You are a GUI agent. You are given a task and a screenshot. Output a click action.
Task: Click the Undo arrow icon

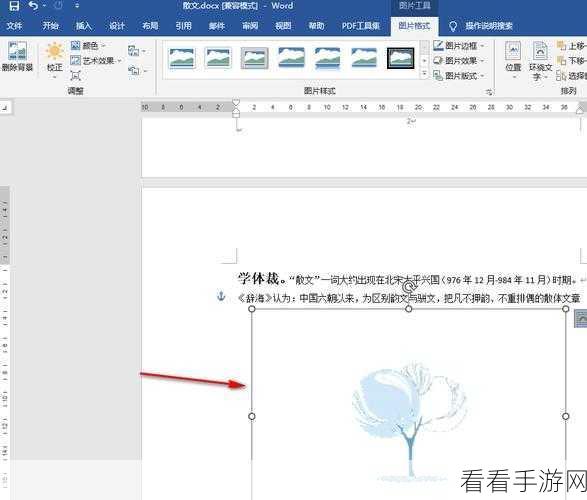coord(33,6)
